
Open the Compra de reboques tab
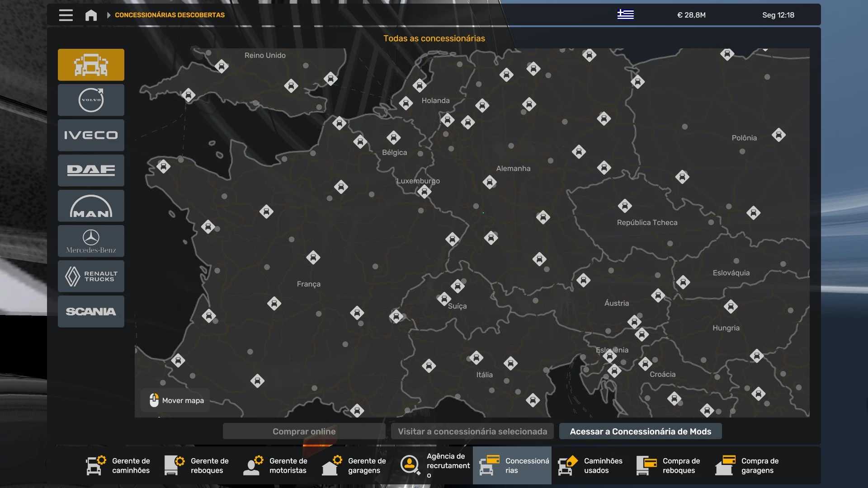[669, 465]
